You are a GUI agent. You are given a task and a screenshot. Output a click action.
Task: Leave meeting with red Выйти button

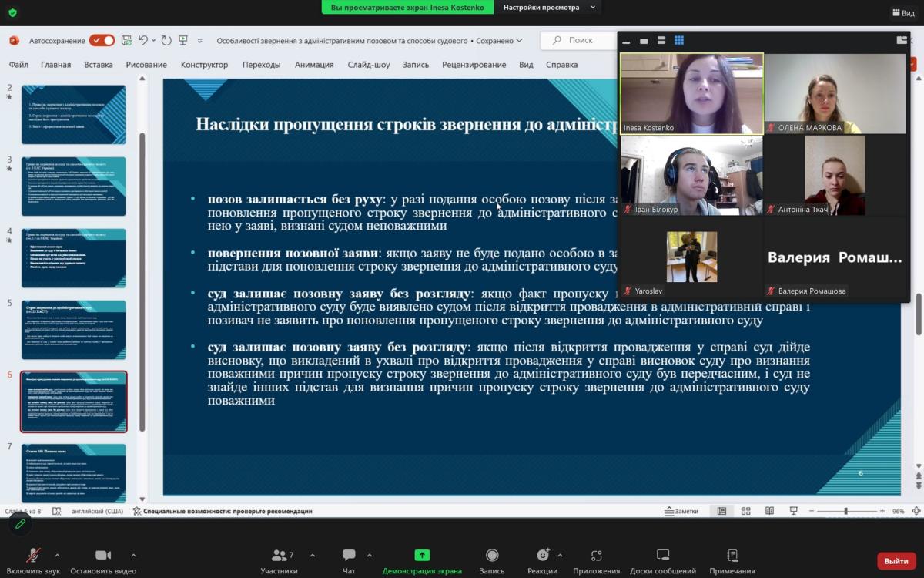point(896,561)
